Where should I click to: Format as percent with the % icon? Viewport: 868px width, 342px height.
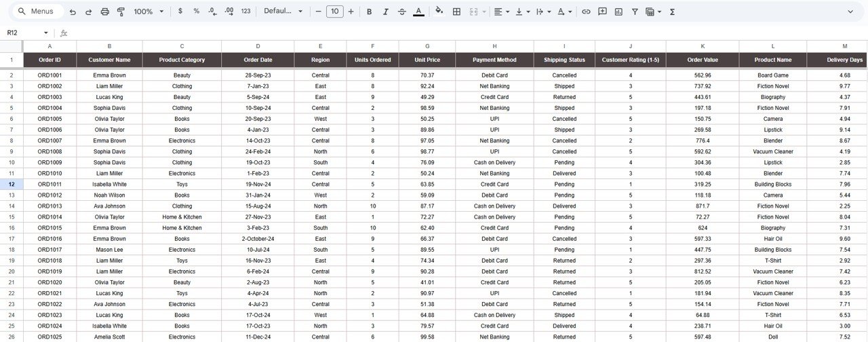click(197, 12)
